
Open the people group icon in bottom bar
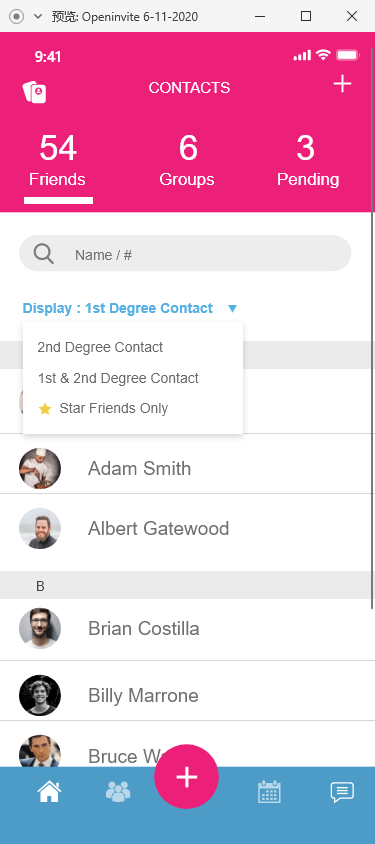point(118,792)
